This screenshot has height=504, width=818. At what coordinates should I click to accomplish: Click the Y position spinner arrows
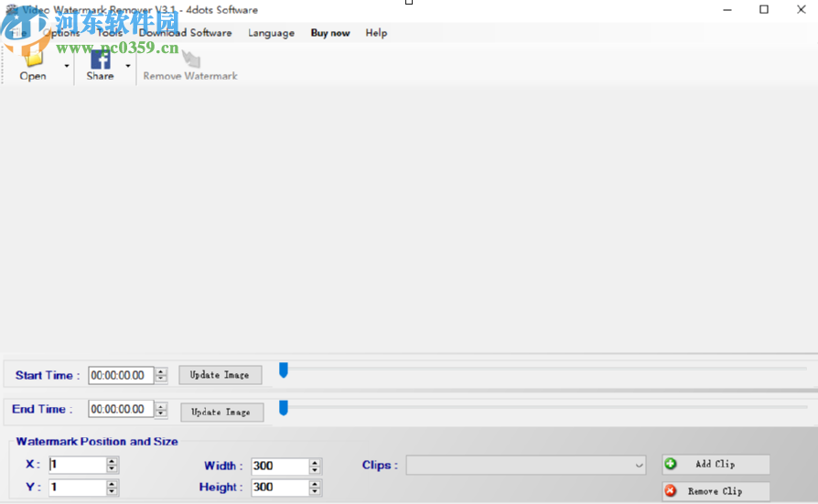tap(112, 488)
